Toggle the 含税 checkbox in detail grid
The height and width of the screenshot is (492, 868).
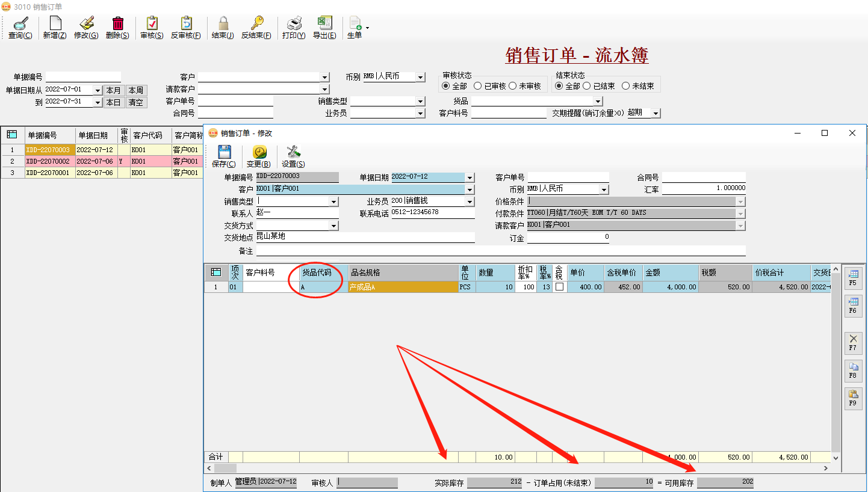pos(560,287)
